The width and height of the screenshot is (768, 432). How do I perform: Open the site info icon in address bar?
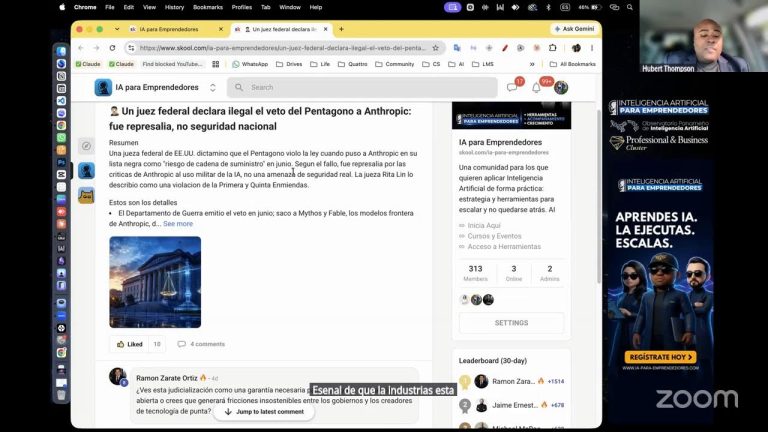tap(131, 48)
